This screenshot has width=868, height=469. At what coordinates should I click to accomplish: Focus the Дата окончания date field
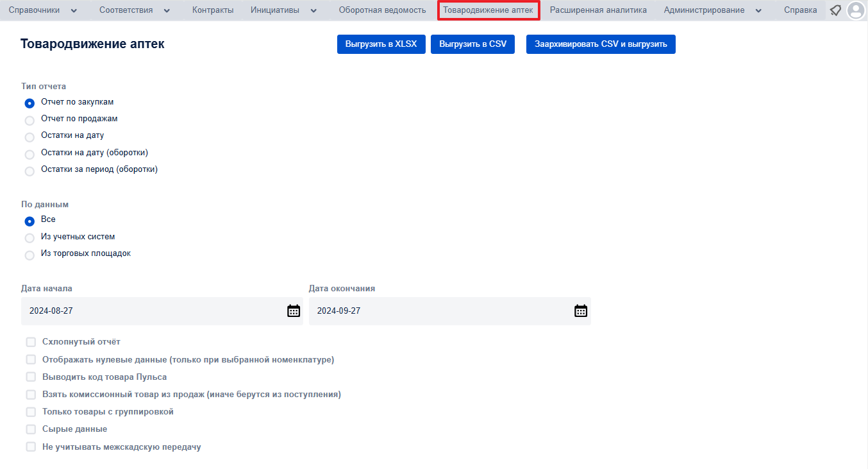click(x=450, y=311)
